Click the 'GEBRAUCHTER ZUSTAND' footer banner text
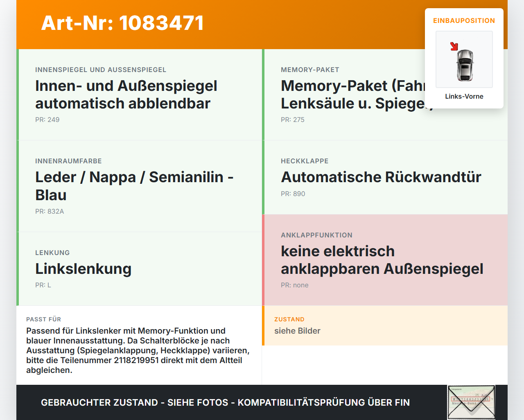524x420 pixels. coord(225,402)
